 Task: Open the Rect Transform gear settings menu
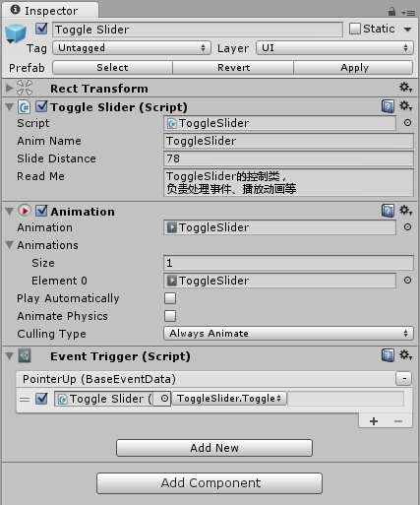pyautogui.click(x=405, y=88)
